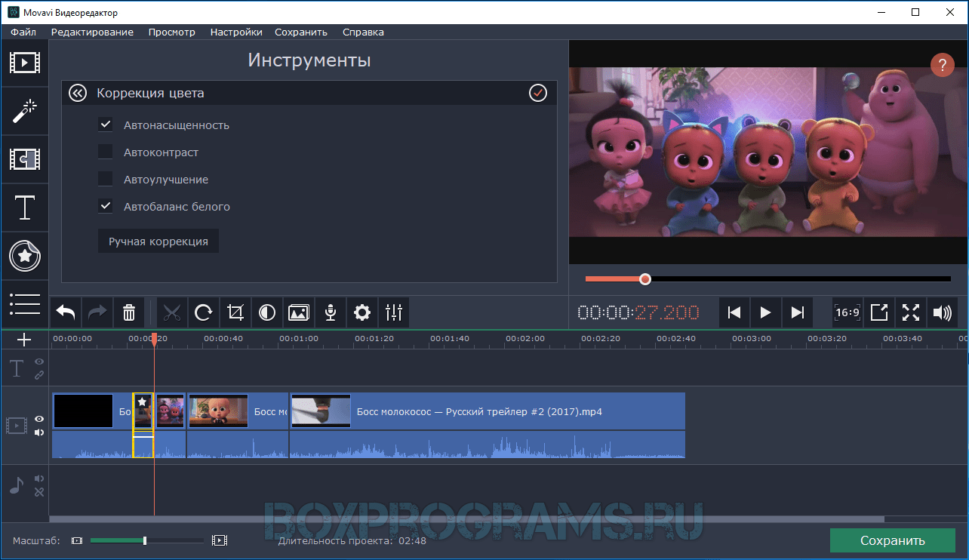Skip to next frame
Image resolution: width=969 pixels, height=560 pixels.
(797, 312)
